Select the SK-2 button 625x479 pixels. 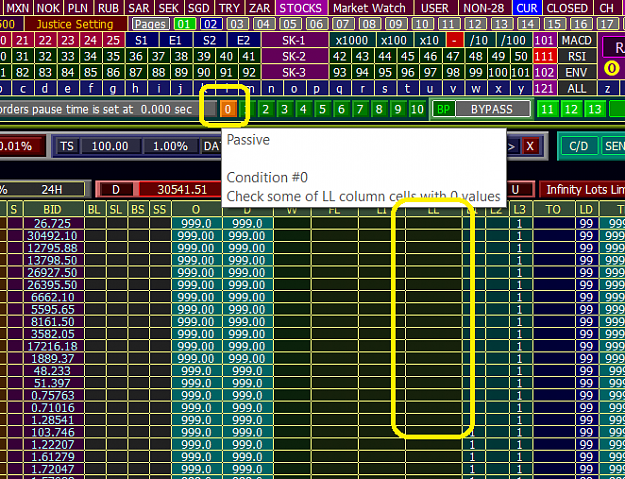point(294,56)
